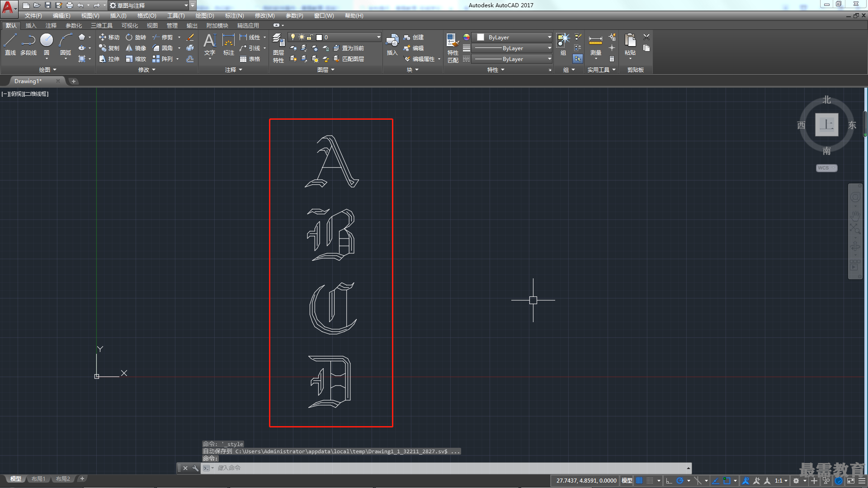
Task: Open the layer dropdown showing 0
Action: [x=335, y=38]
